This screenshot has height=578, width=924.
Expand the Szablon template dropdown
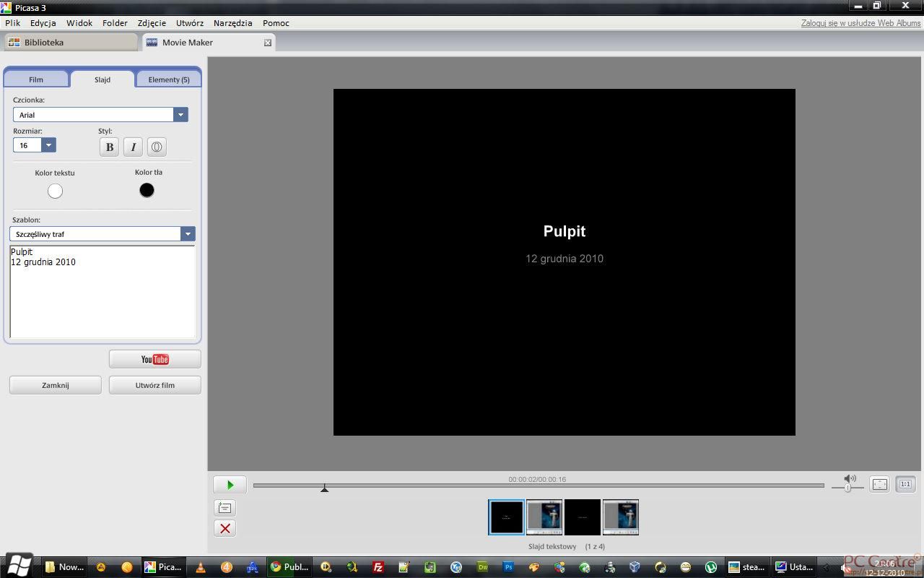pos(188,234)
